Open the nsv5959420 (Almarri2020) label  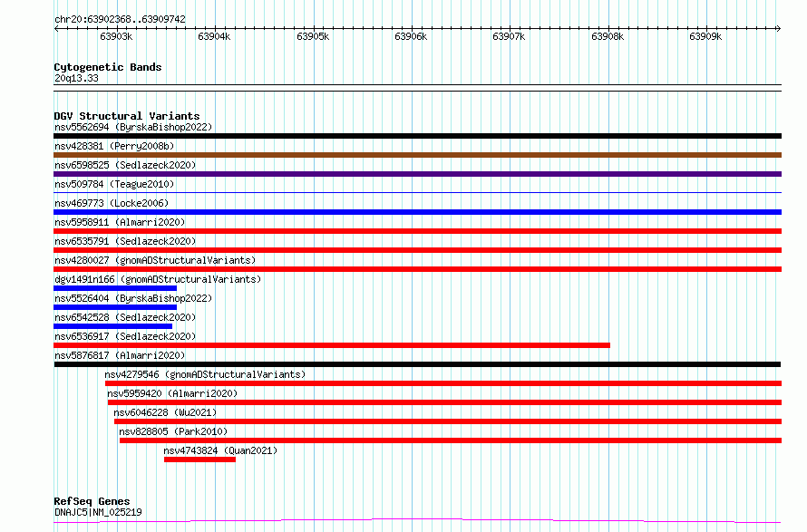[172, 393]
